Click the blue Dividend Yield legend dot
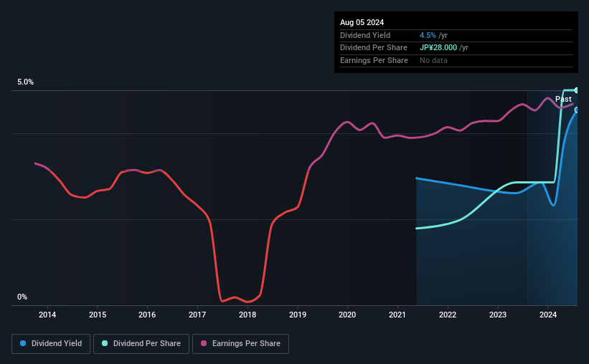Image resolution: width=589 pixels, height=364 pixels. [x=23, y=343]
